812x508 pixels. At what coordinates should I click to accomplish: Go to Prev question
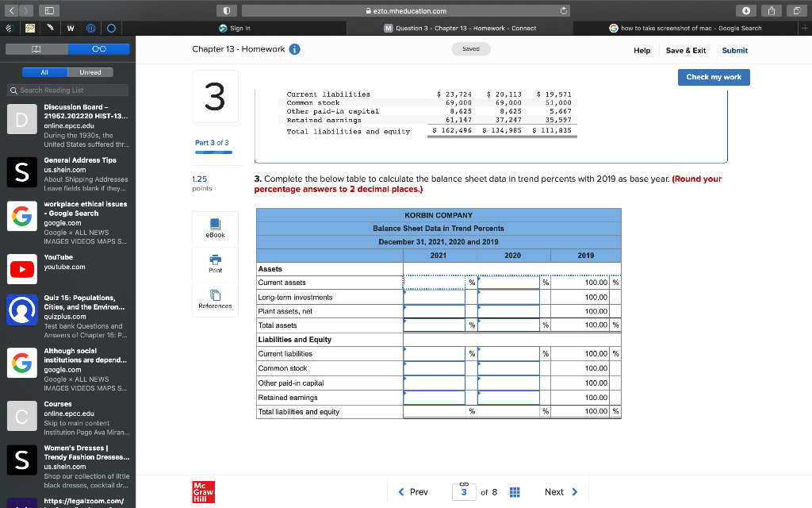(413, 492)
